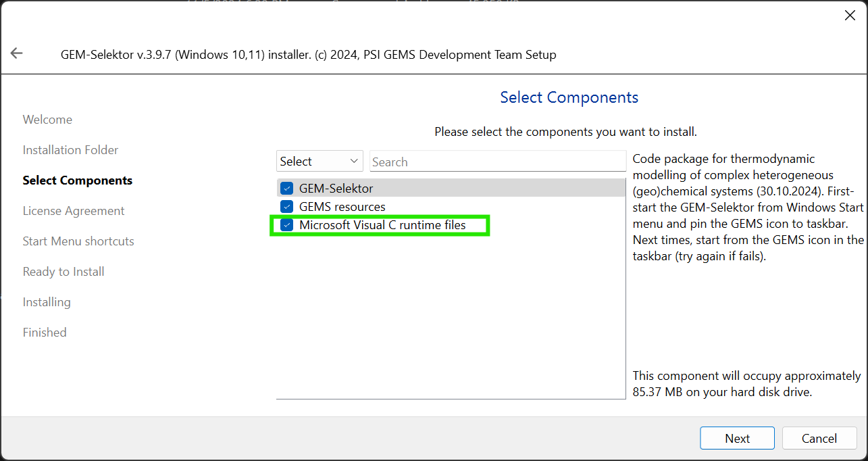
Task: Open the License Agreement step
Action: [74, 211]
